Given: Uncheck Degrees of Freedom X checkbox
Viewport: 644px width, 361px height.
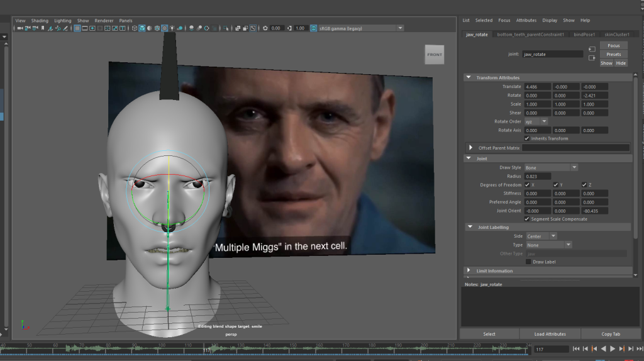Looking at the screenshot, I should tap(527, 185).
